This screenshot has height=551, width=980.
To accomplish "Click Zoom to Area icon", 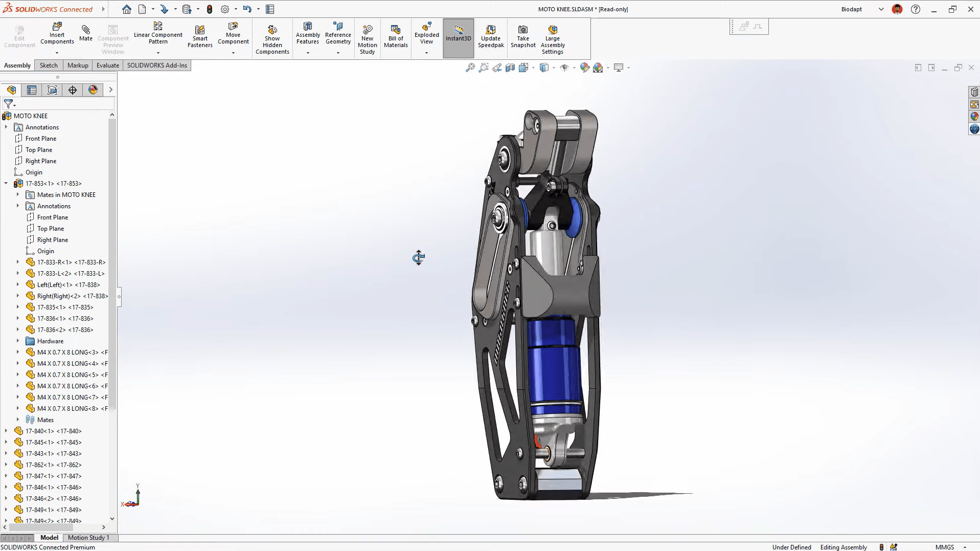I will click(x=484, y=68).
